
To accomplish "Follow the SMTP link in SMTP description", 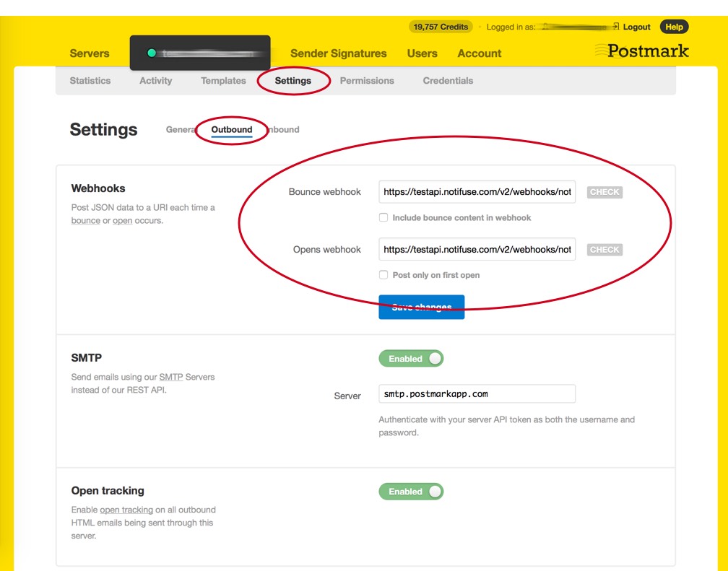I will point(171,377).
